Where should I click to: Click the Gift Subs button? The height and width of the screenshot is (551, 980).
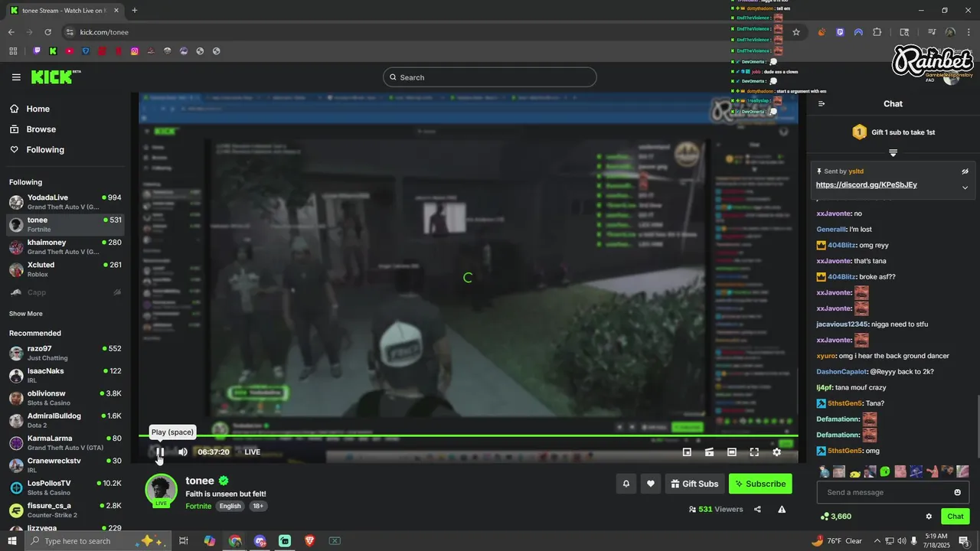click(x=695, y=484)
